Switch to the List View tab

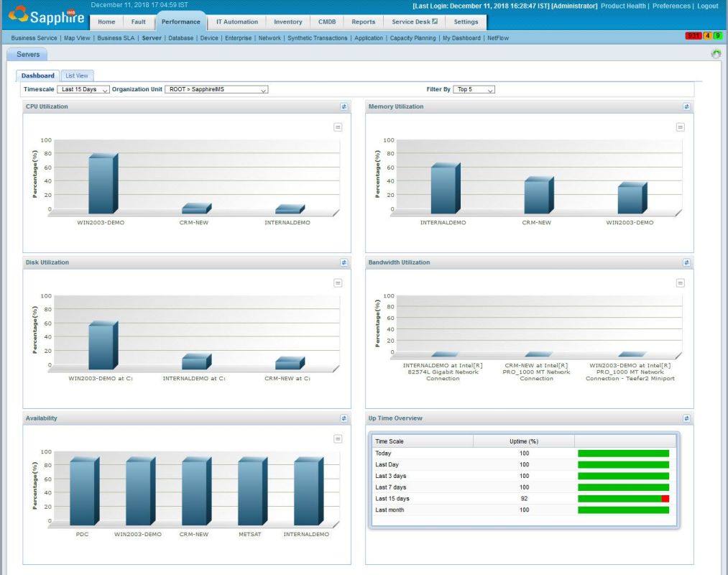77,75
